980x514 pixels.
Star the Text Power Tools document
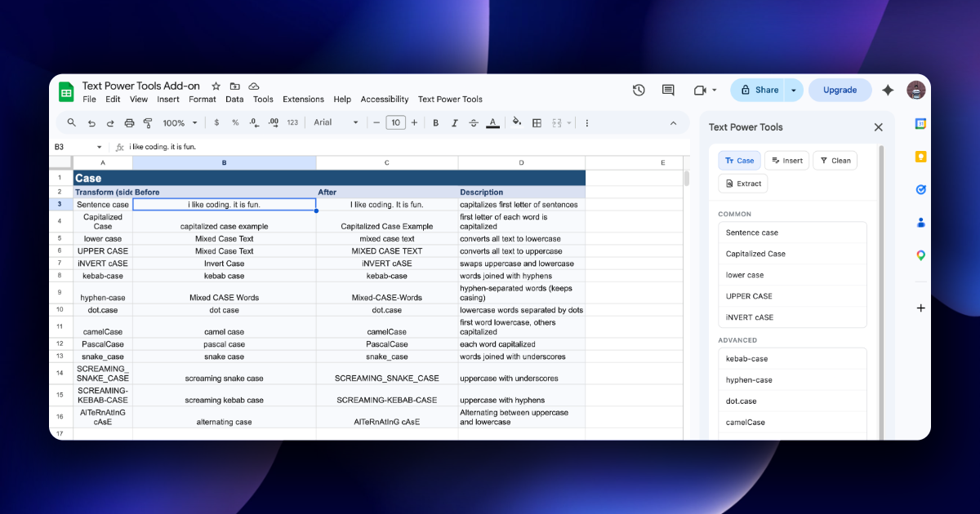(216, 86)
